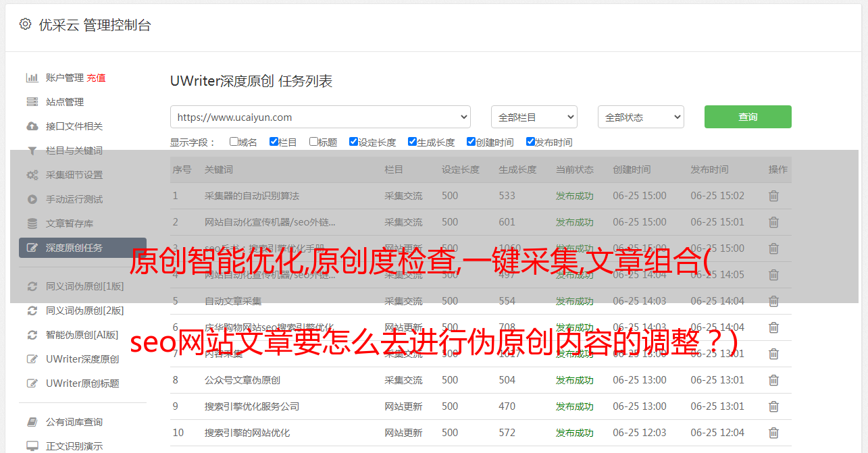
Task: Click the filter funnel icon for 栏目与关键词
Action: point(32,151)
